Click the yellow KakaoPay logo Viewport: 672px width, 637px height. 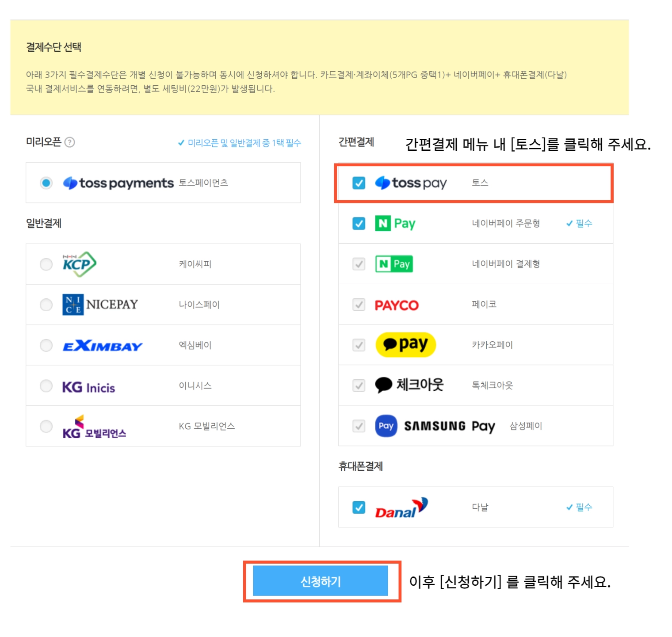point(405,344)
